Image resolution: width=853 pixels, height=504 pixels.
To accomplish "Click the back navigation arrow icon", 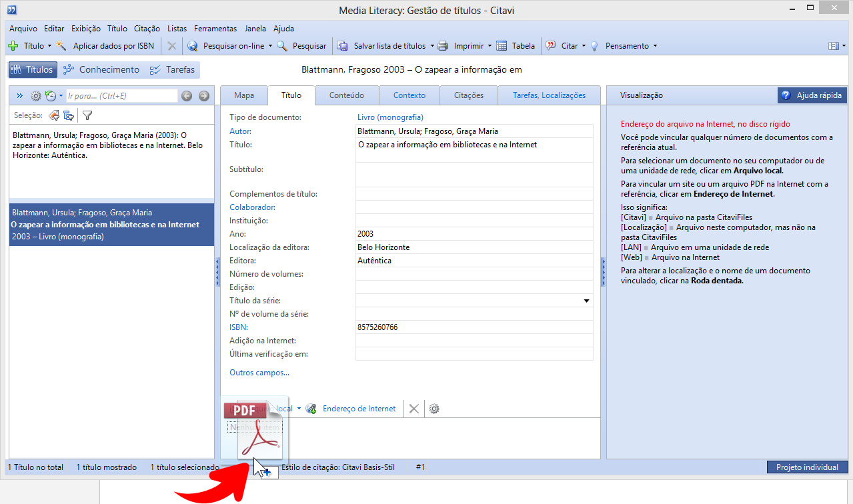I will (x=187, y=96).
